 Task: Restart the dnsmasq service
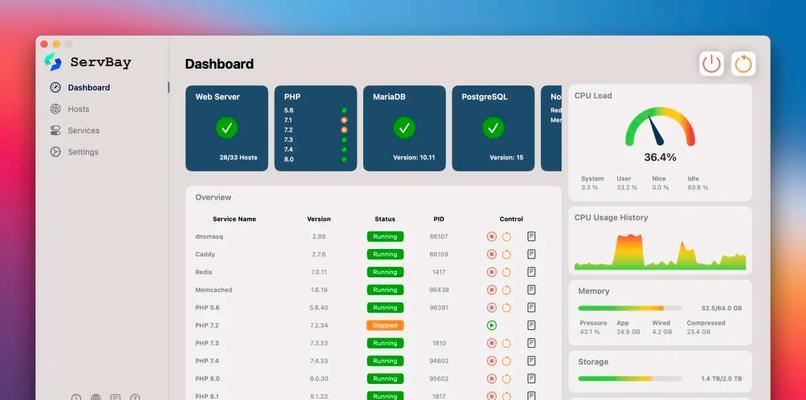point(506,237)
